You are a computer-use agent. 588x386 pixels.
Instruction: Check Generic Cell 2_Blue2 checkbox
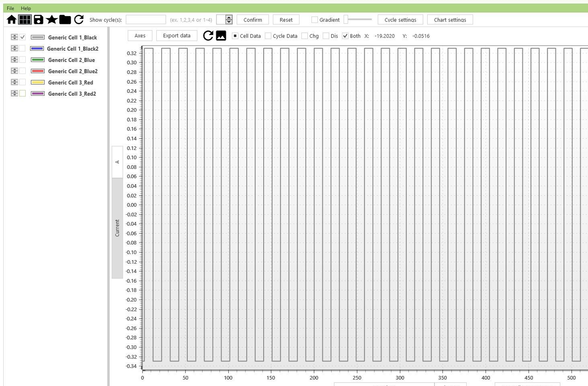pos(23,71)
